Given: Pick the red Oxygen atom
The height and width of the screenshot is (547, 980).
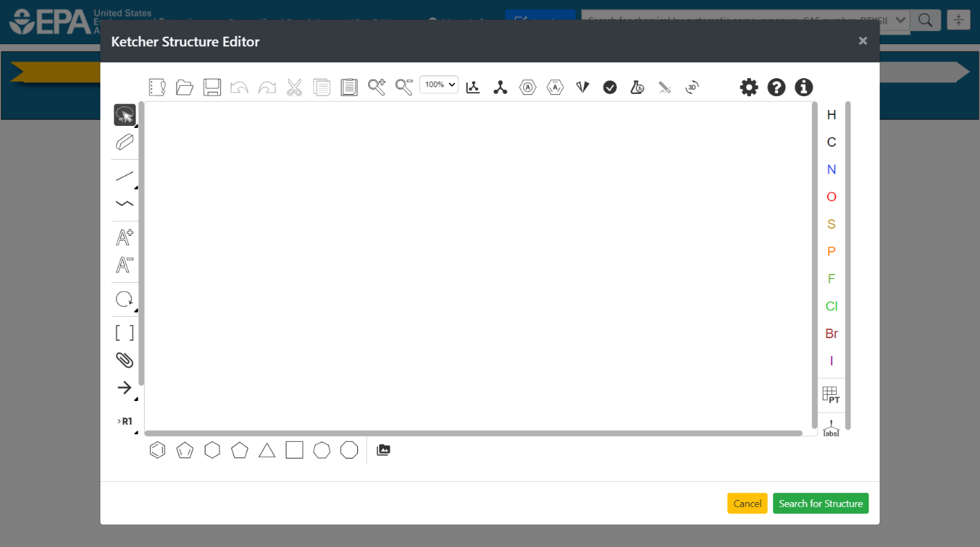Looking at the screenshot, I should (831, 197).
